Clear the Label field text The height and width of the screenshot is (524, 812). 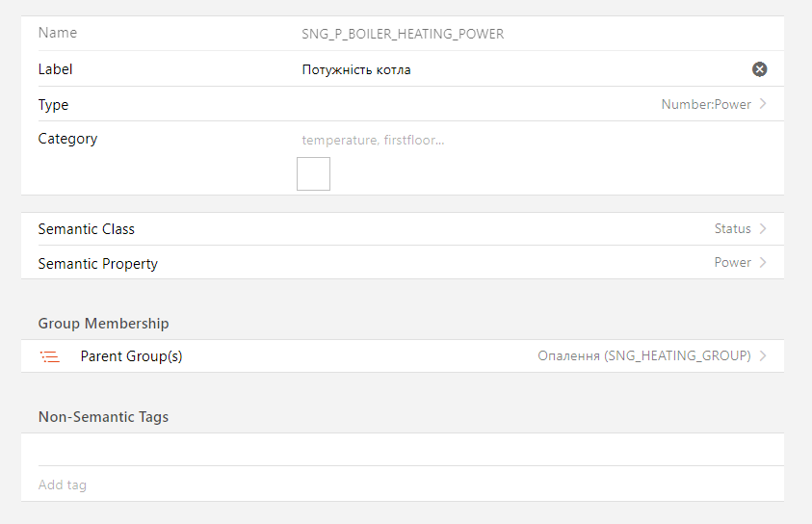point(760,69)
